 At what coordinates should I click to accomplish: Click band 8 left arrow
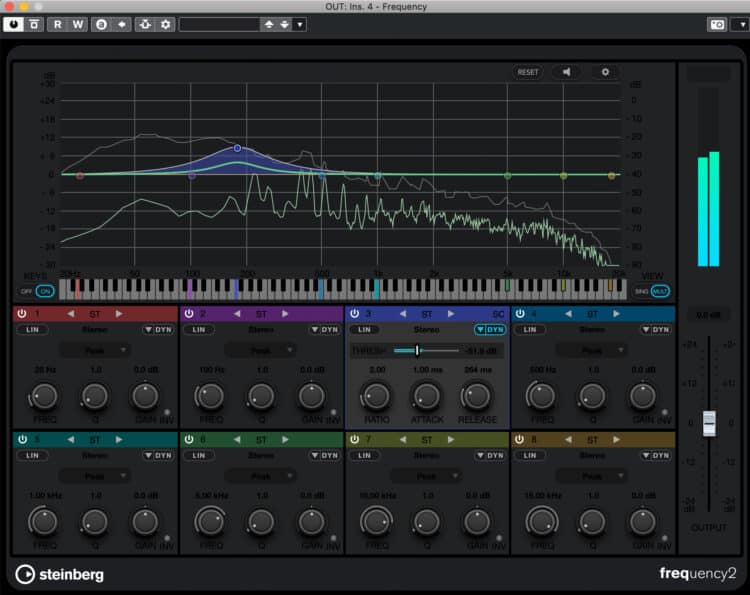(x=568, y=440)
